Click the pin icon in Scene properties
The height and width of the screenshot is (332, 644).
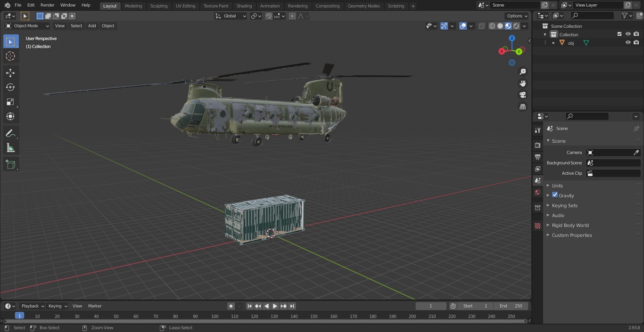[636, 129]
